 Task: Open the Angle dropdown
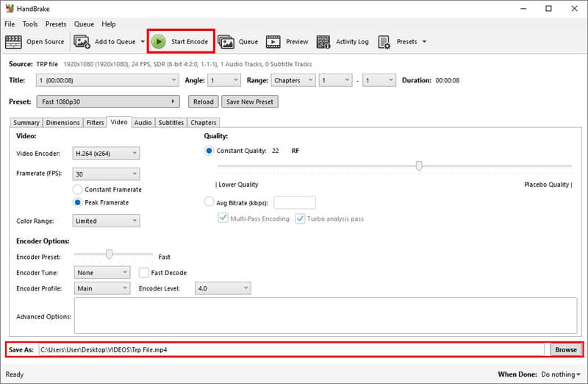(x=224, y=80)
